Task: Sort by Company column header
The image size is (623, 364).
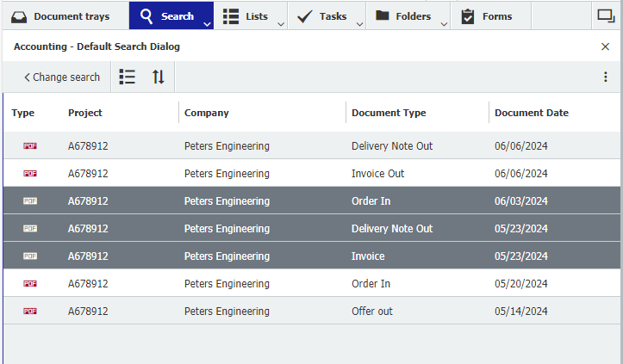Action: tap(207, 113)
